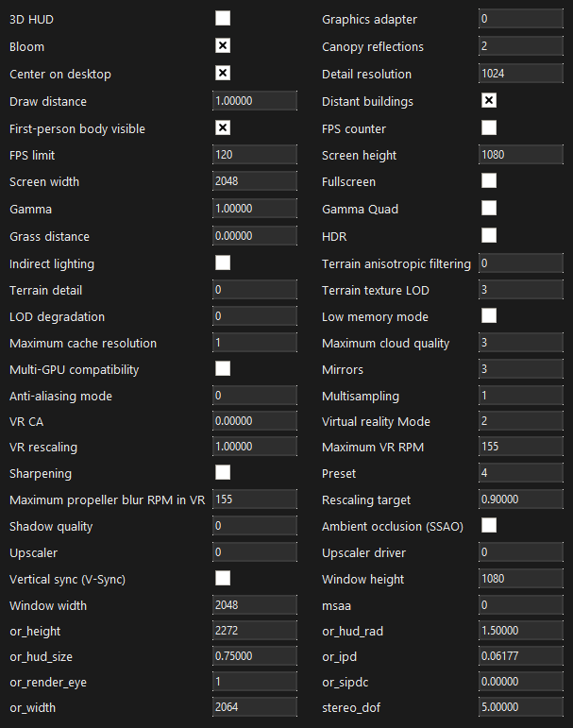573x728 pixels.
Task: Edit the Window width field
Action: click(255, 605)
